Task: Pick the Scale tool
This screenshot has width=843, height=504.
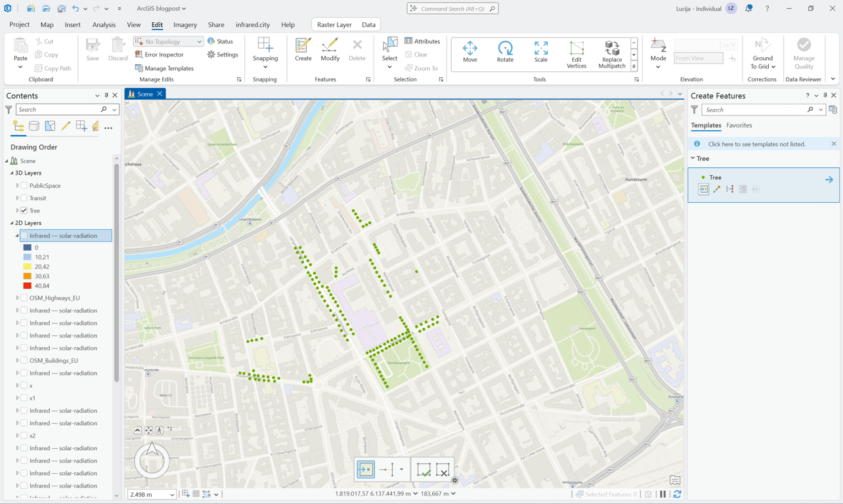Action: [540, 52]
